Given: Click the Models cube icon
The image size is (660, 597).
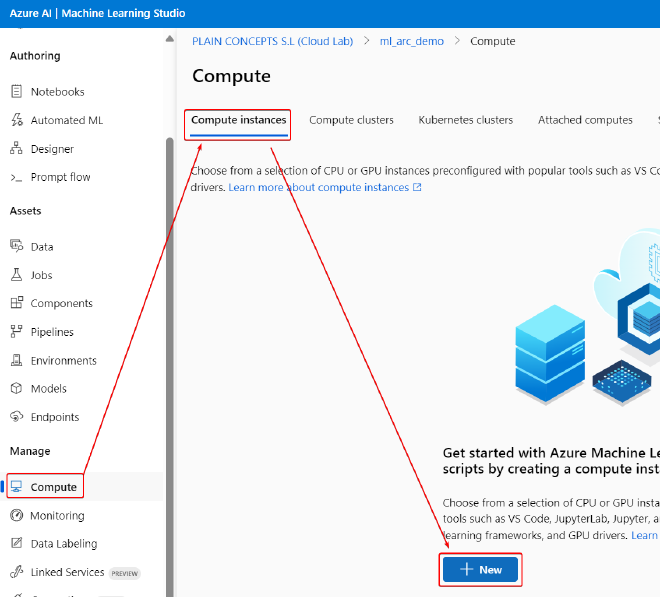Looking at the screenshot, I should click(x=16, y=388).
